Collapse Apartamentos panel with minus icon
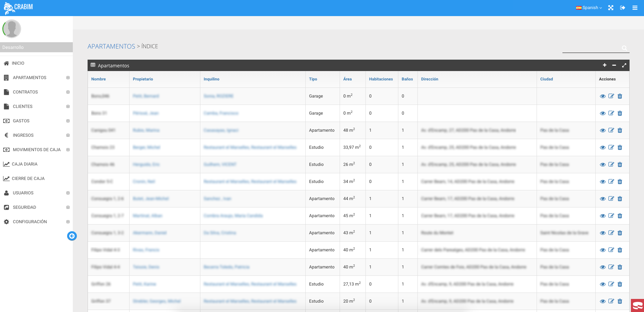This screenshot has width=644, height=312. tap(614, 65)
